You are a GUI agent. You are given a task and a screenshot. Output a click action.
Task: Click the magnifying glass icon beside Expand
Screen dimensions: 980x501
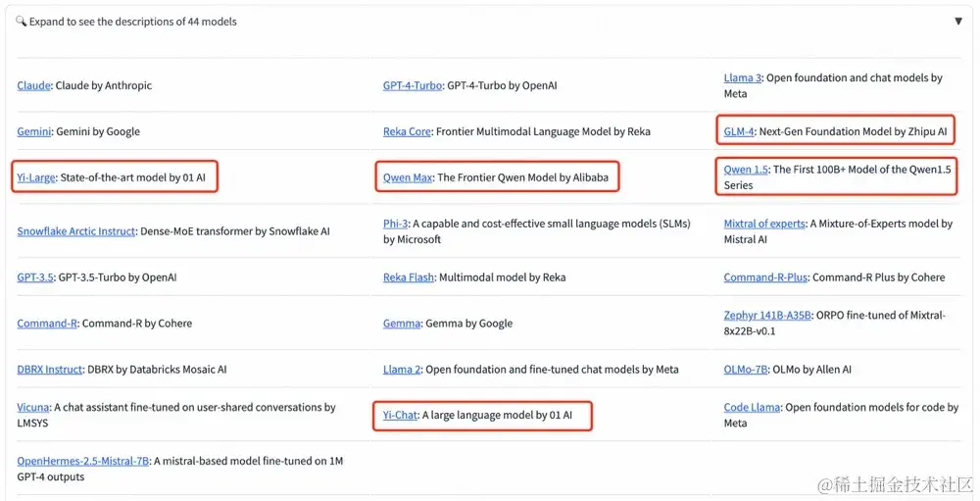tap(22, 21)
